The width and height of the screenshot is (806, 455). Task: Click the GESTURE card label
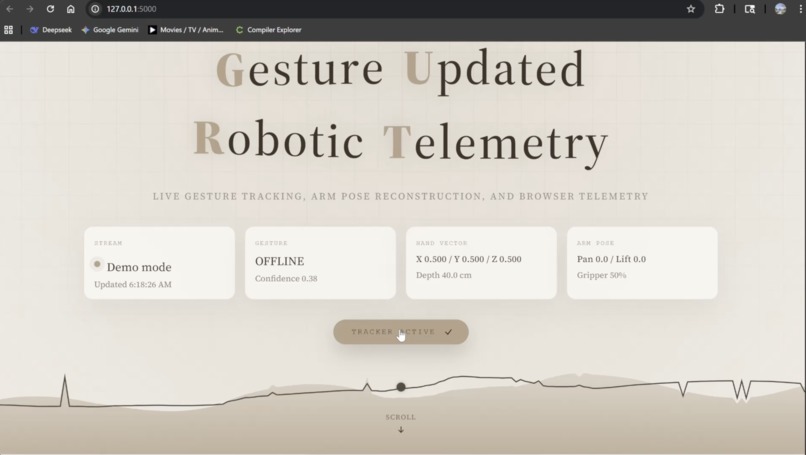tap(271, 243)
